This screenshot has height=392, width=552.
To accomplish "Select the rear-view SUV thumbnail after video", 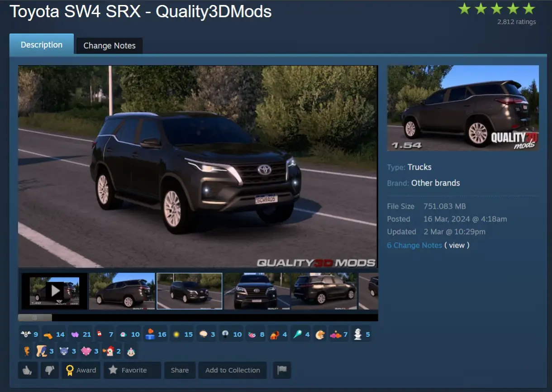I will click(122, 291).
